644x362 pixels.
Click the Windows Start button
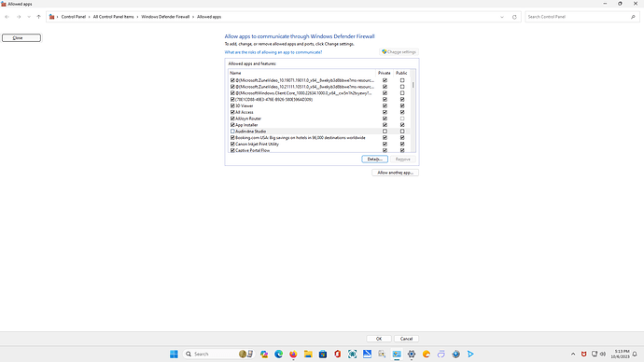click(174, 354)
